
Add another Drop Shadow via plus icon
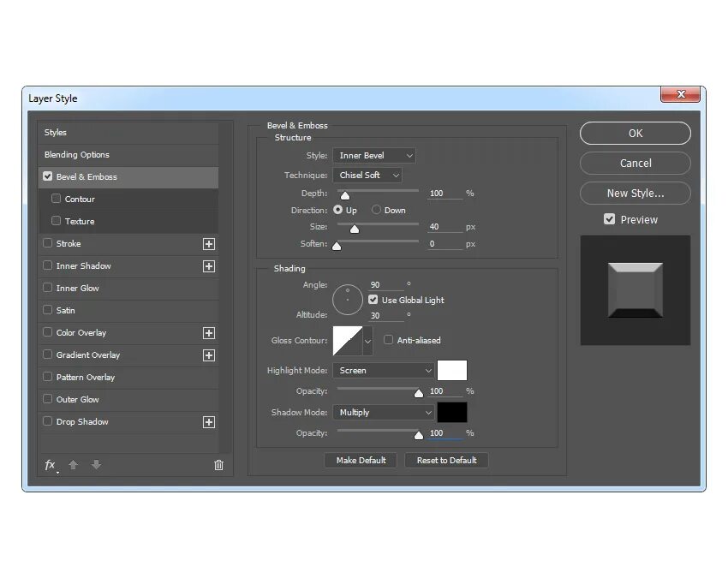(x=209, y=422)
